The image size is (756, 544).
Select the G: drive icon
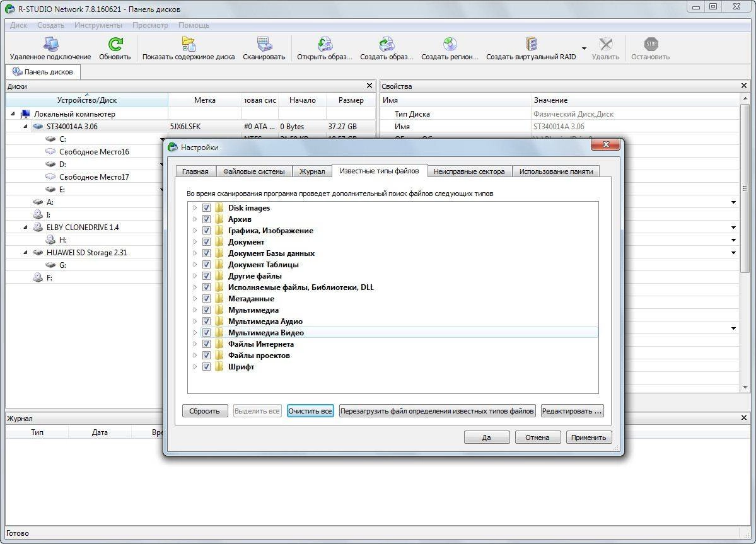50,265
